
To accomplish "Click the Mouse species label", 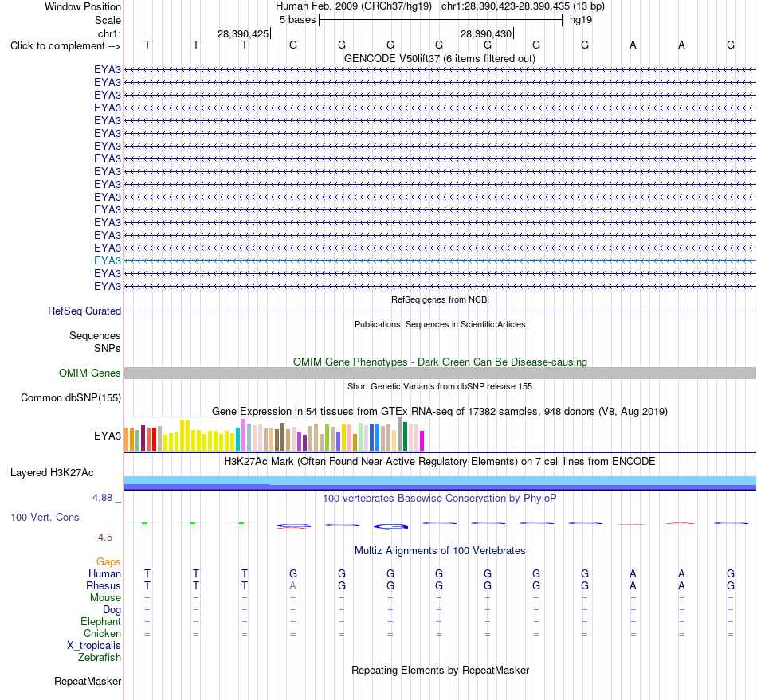I will [x=106, y=598].
